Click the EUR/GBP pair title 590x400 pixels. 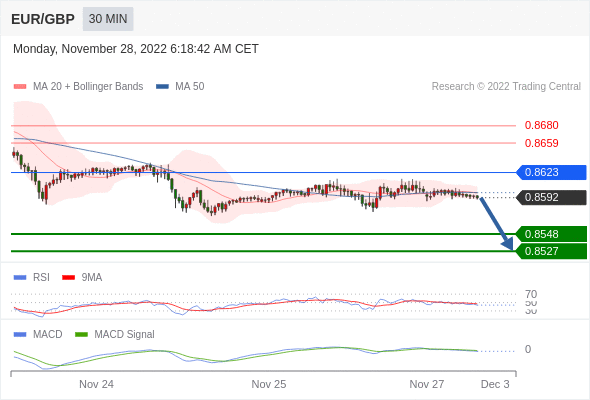43,19
